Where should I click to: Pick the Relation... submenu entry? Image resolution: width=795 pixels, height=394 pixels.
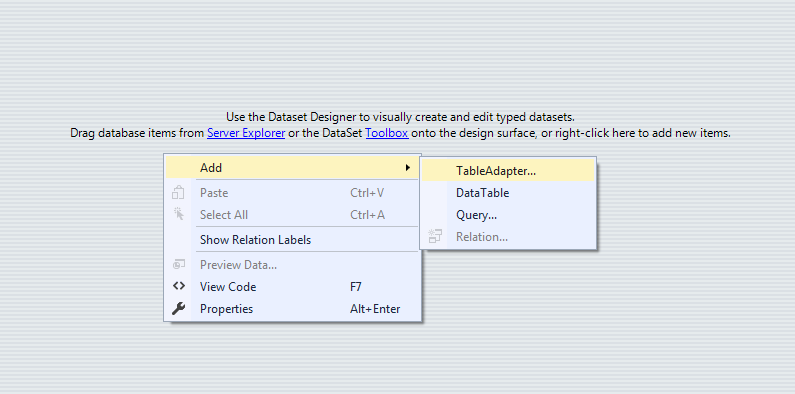point(509,237)
